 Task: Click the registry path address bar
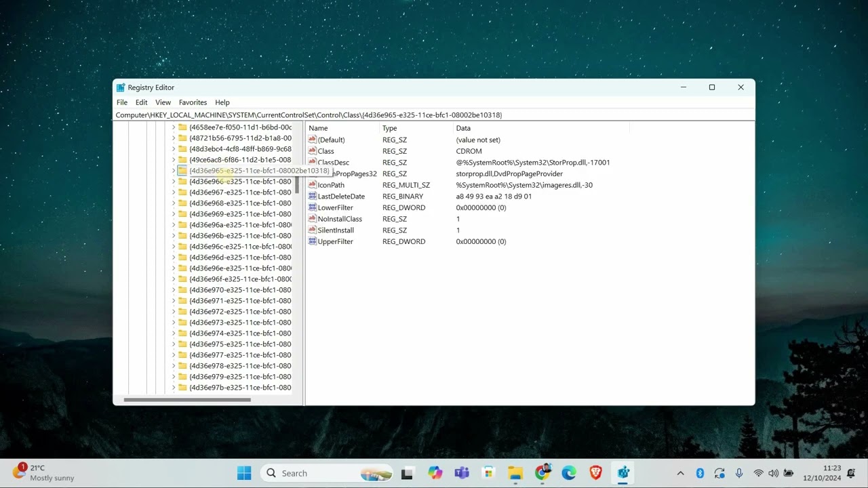tap(433, 115)
